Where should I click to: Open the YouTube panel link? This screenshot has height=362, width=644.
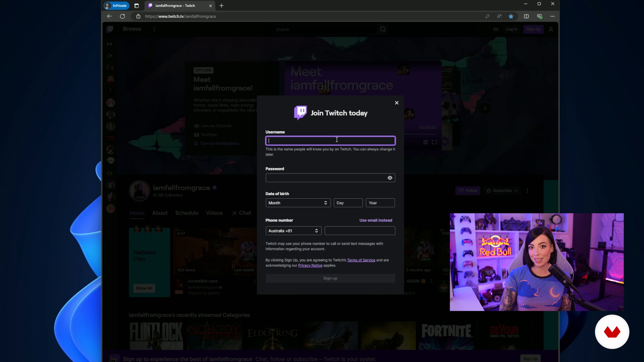coord(205,135)
